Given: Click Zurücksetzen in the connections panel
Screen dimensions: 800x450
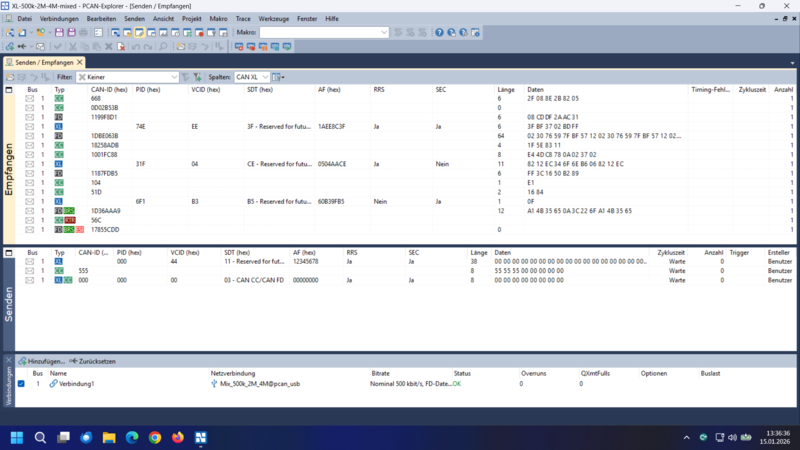Looking at the screenshot, I should 93,361.
